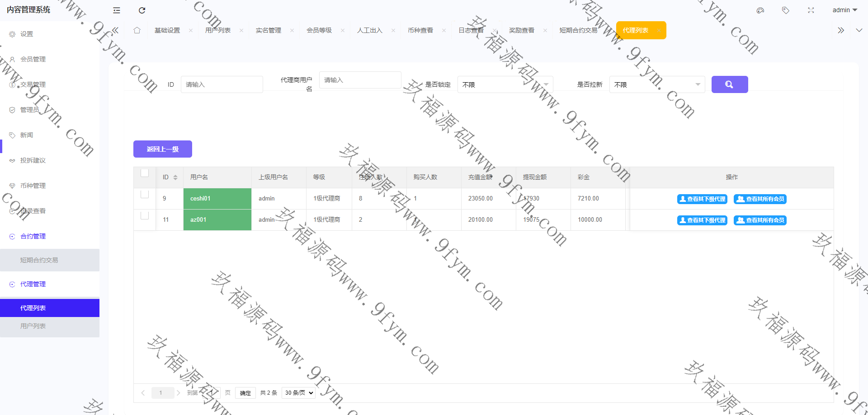Go to the home tab icon

[137, 30]
